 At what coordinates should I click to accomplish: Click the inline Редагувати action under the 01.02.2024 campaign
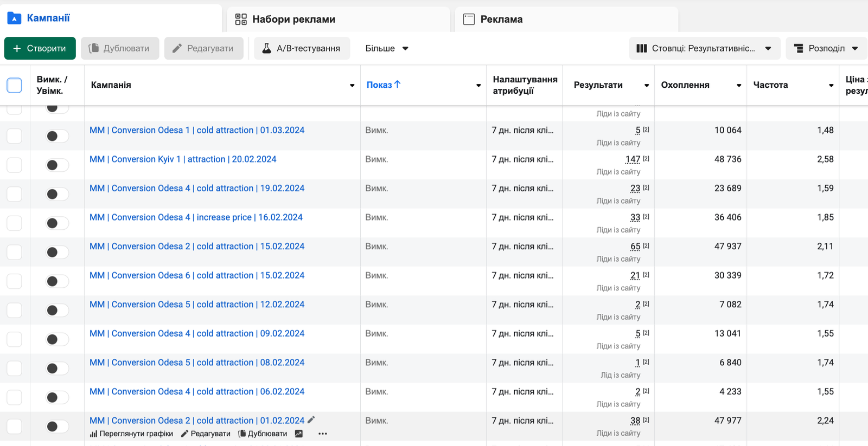coord(206,434)
